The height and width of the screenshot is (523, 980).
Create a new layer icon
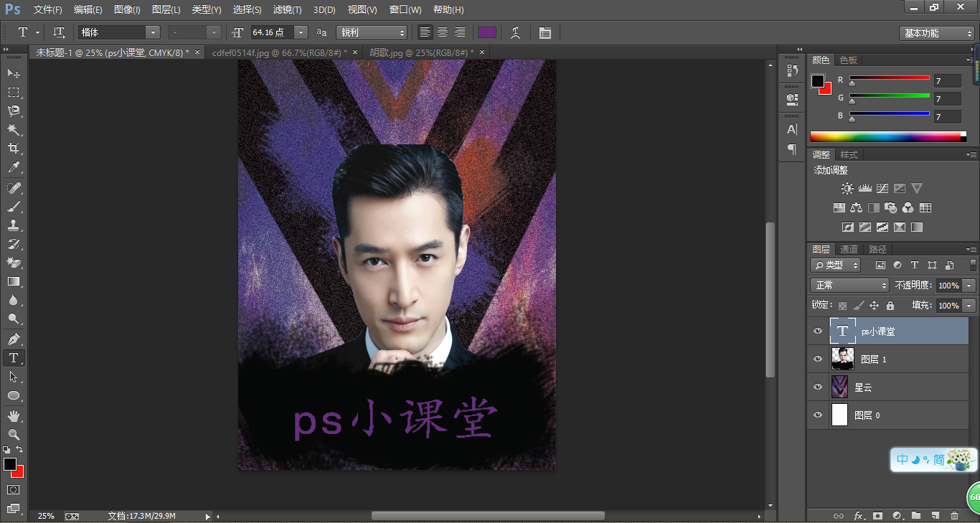[935, 515]
